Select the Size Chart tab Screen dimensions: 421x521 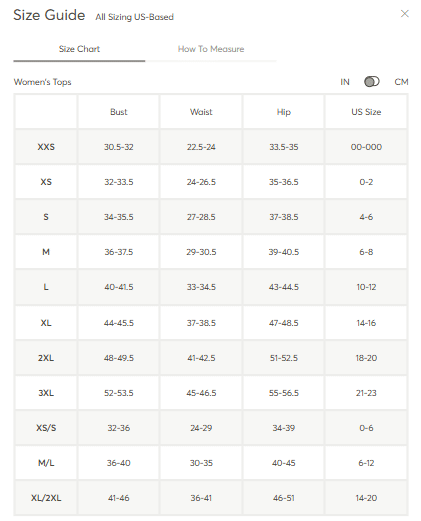point(79,49)
